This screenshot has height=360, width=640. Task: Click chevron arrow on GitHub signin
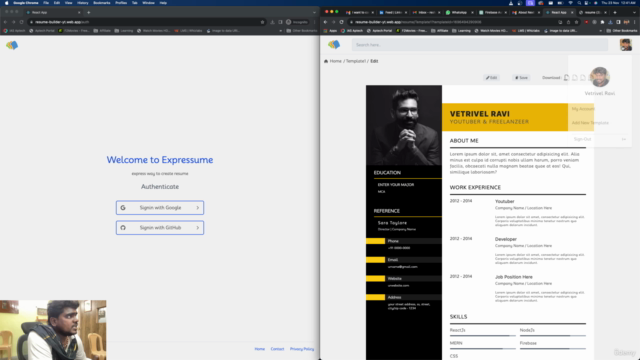(198, 227)
